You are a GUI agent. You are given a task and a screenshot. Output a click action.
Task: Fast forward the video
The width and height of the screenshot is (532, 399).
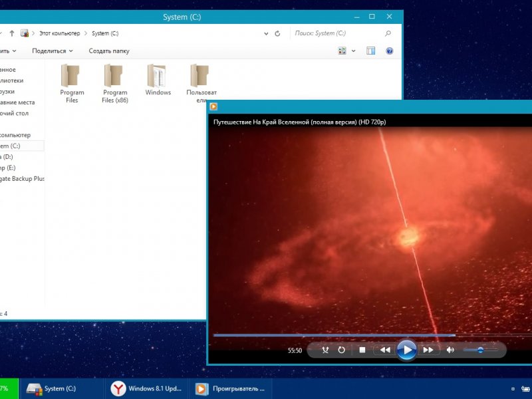coord(428,350)
